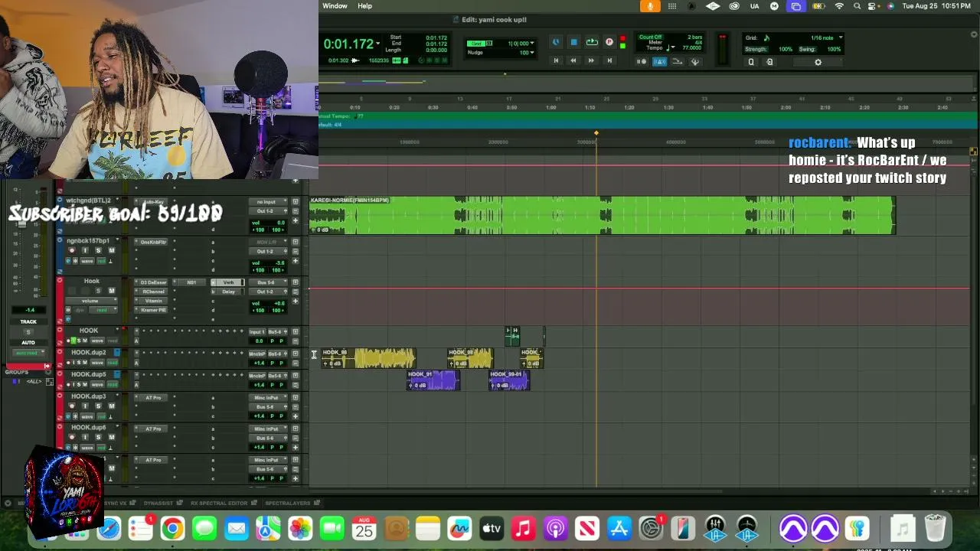Adjust the track volume fader in sidebar
Viewport: 980px width, 551px height.
tap(22, 224)
